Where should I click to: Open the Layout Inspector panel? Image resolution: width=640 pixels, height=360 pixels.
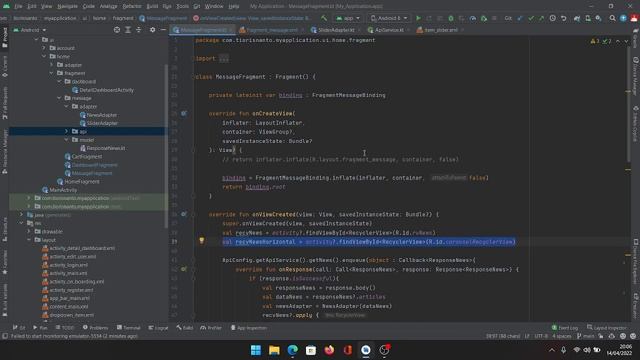pyautogui.click(x=607, y=328)
